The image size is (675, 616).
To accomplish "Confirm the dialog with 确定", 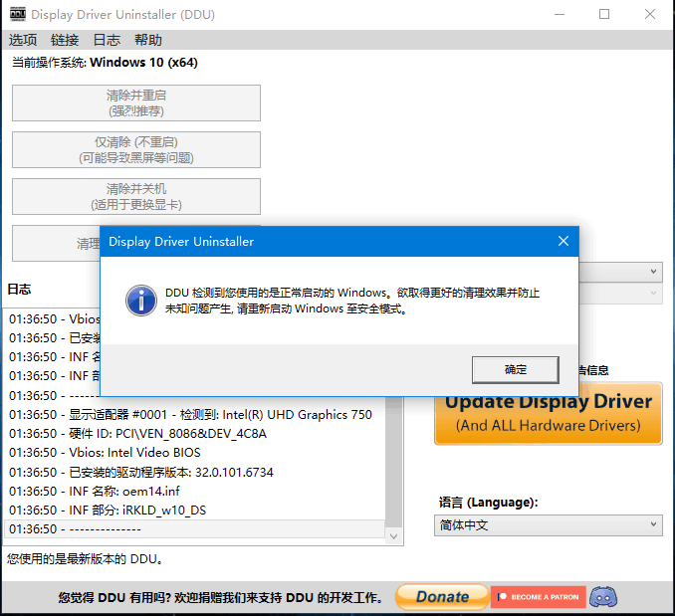I will click(x=516, y=369).
